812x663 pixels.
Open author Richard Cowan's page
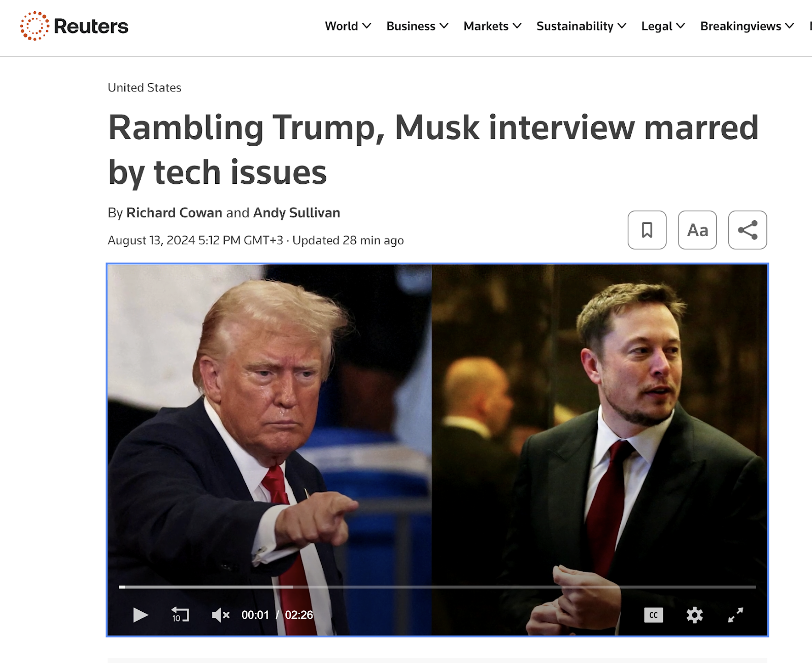174,213
